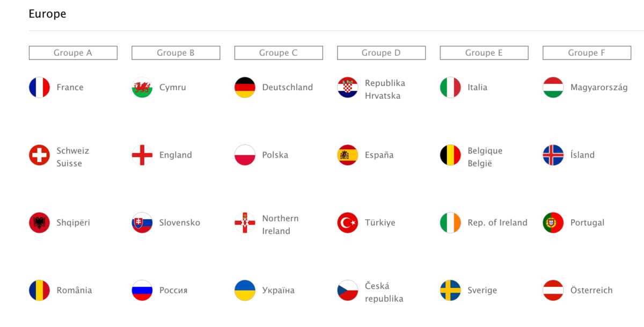Select the Cymru dragon flag icon

tap(142, 88)
